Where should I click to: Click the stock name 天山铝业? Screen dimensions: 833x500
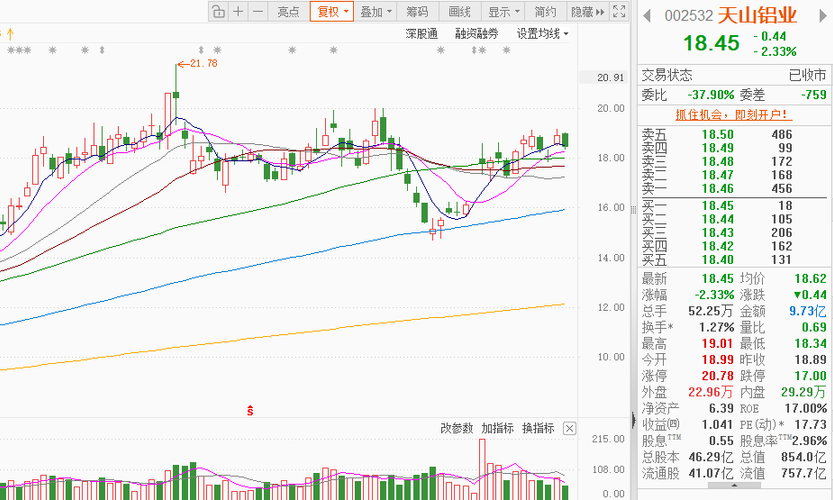758,15
